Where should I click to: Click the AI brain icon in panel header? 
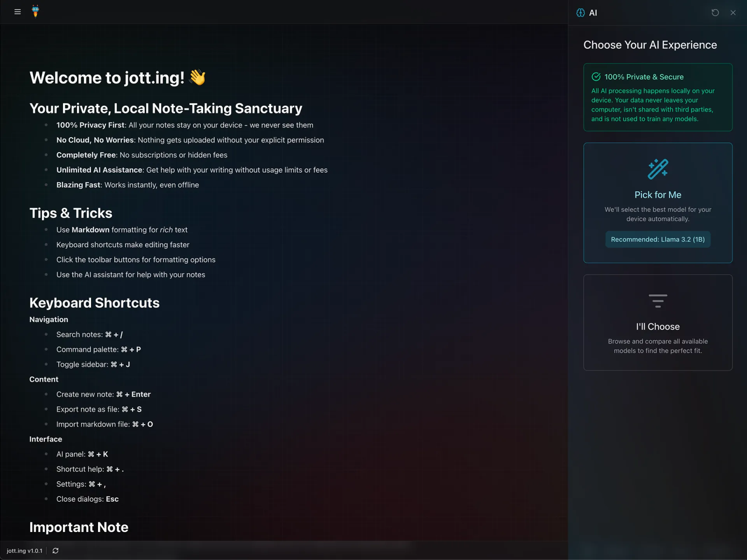click(580, 13)
